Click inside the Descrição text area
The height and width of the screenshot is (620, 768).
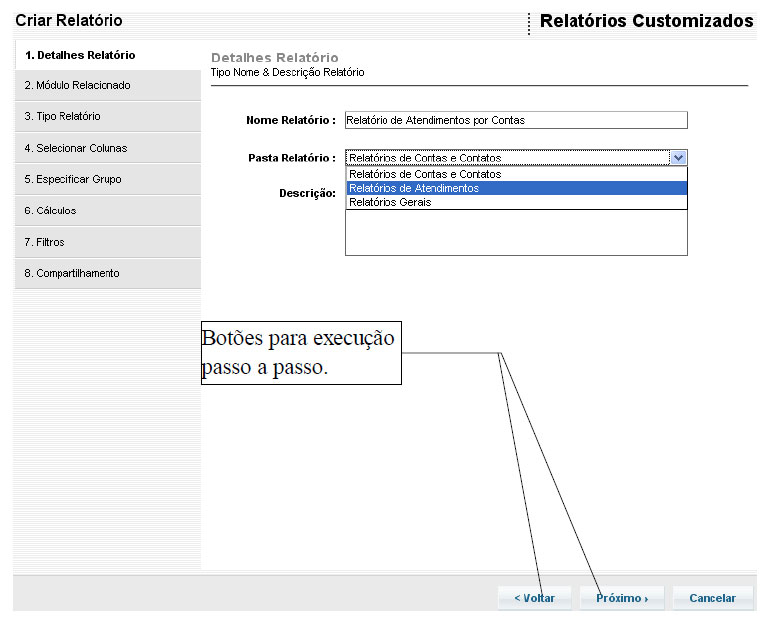tap(516, 233)
